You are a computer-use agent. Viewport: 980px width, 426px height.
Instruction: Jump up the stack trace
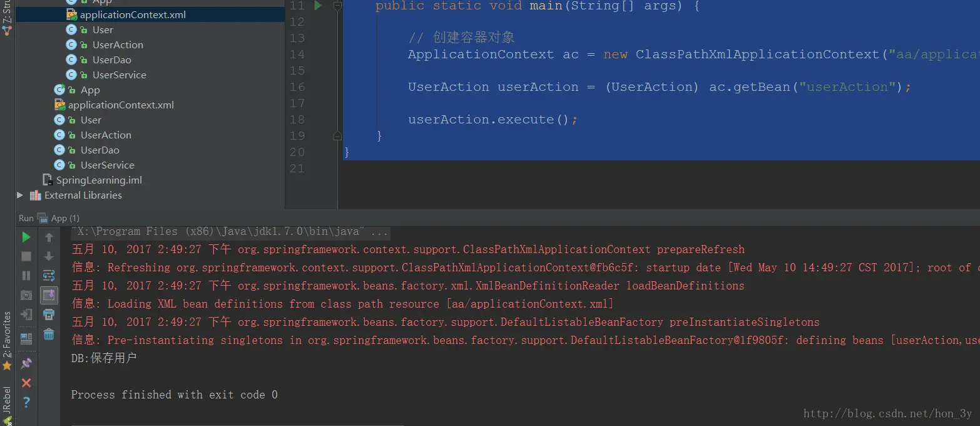(x=49, y=237)
